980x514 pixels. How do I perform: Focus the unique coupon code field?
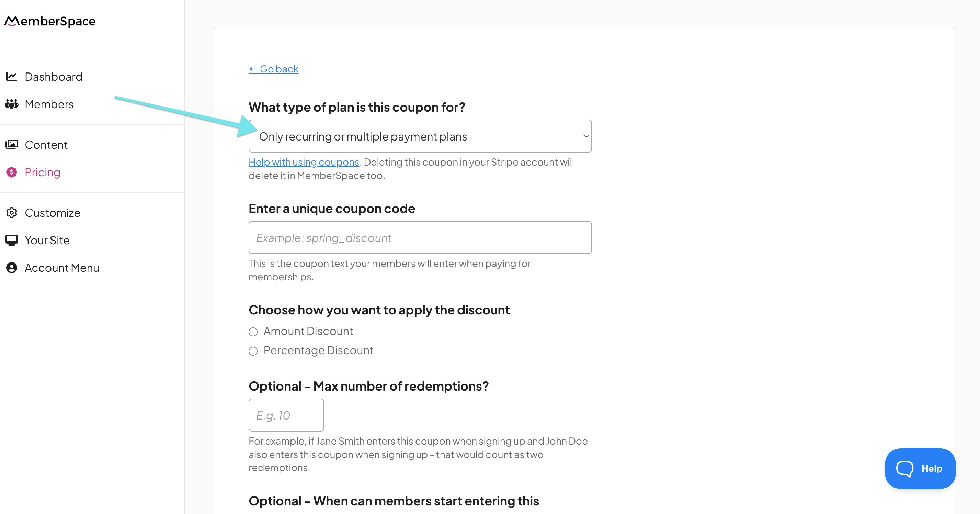(x=420, y=237)
